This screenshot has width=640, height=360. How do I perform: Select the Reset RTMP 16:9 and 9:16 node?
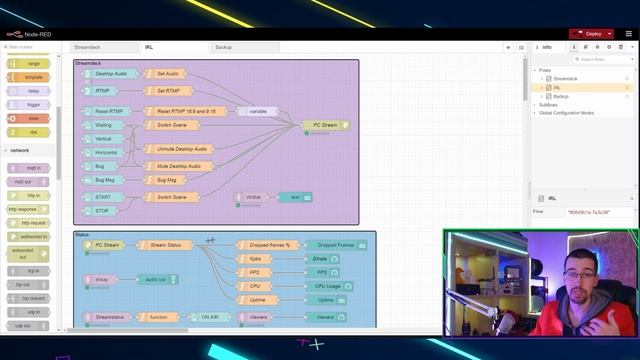click(x=185, y=111)
